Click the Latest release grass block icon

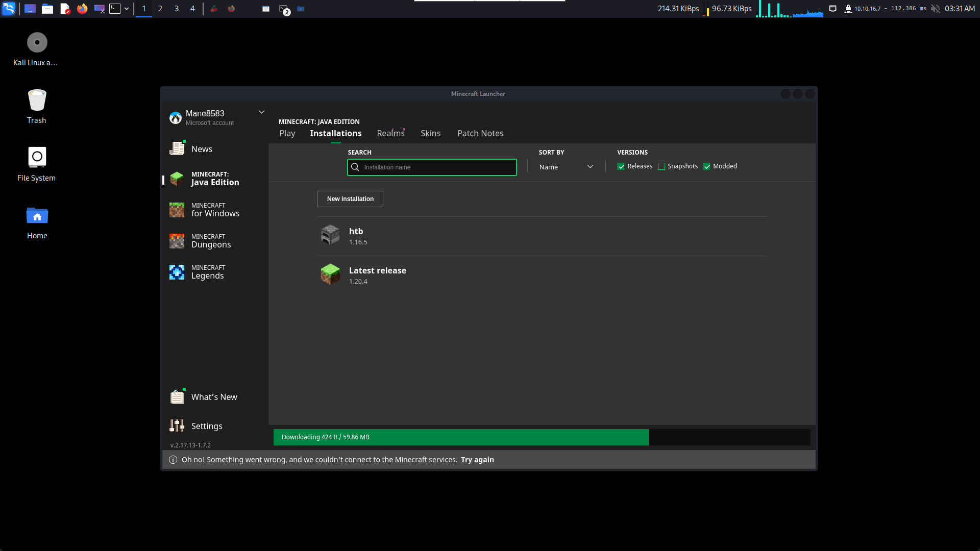point(330,274)
